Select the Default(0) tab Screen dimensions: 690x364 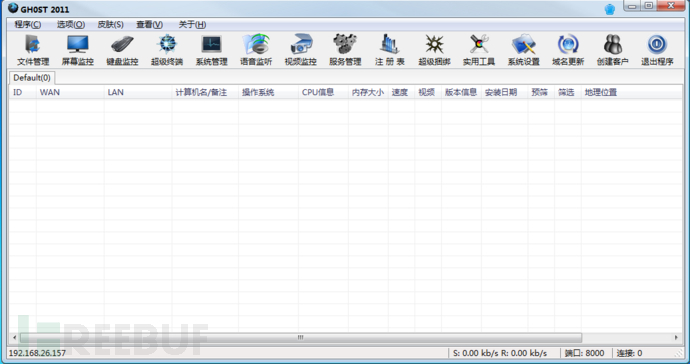[x=32, y=78]
